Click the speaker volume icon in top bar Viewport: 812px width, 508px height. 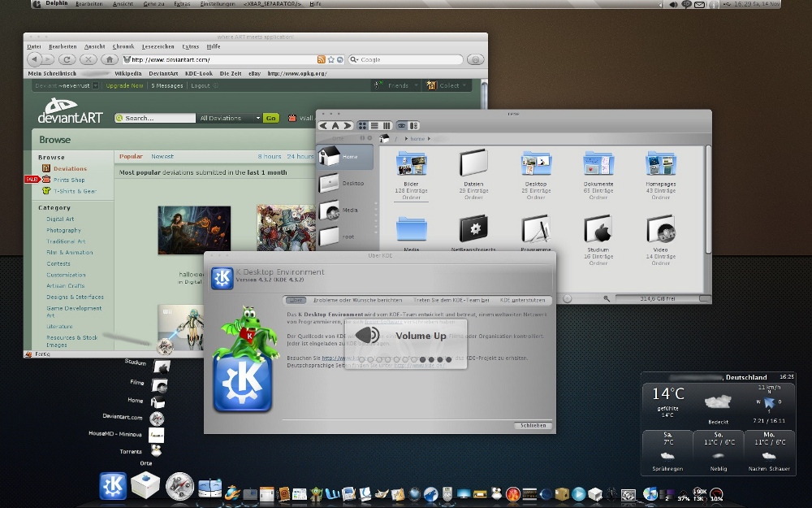point(673,4)
